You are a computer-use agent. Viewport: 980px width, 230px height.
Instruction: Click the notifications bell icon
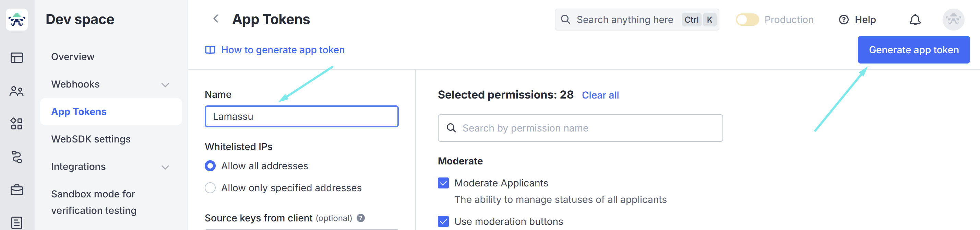915,20
